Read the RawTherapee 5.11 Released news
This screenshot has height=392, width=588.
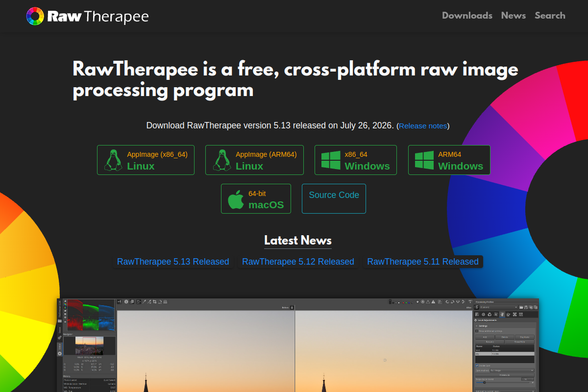[x=423, y=262]
